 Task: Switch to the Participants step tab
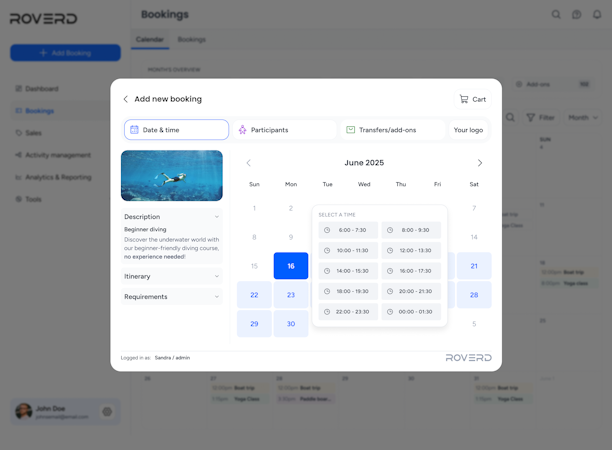coord(285,130)
